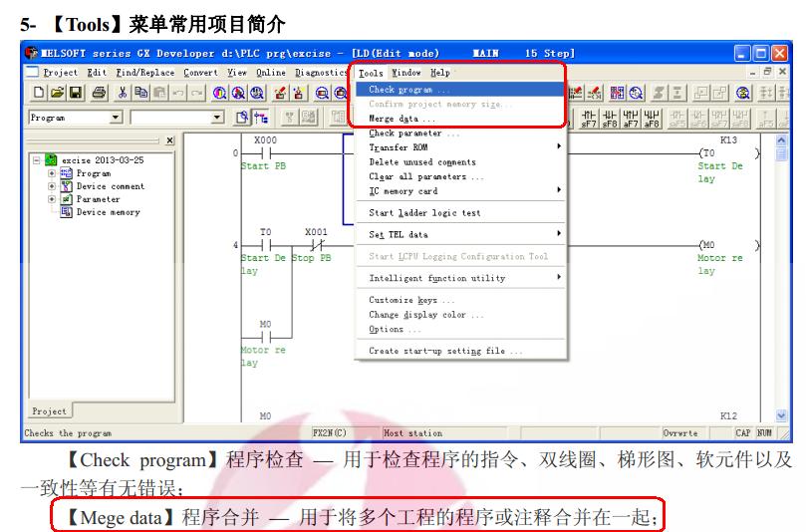
Task: Close the project tree panel with X
Action: tap(167, 141)
